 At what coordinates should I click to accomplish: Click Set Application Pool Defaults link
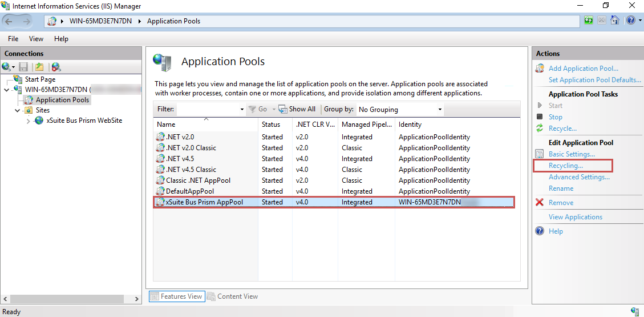tap(595, 80)
